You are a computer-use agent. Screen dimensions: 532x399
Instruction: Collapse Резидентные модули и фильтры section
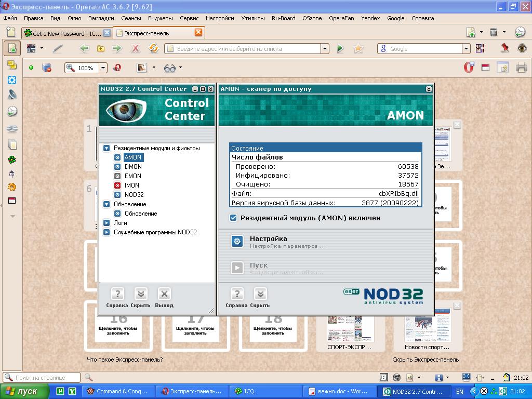pos(107,148)
